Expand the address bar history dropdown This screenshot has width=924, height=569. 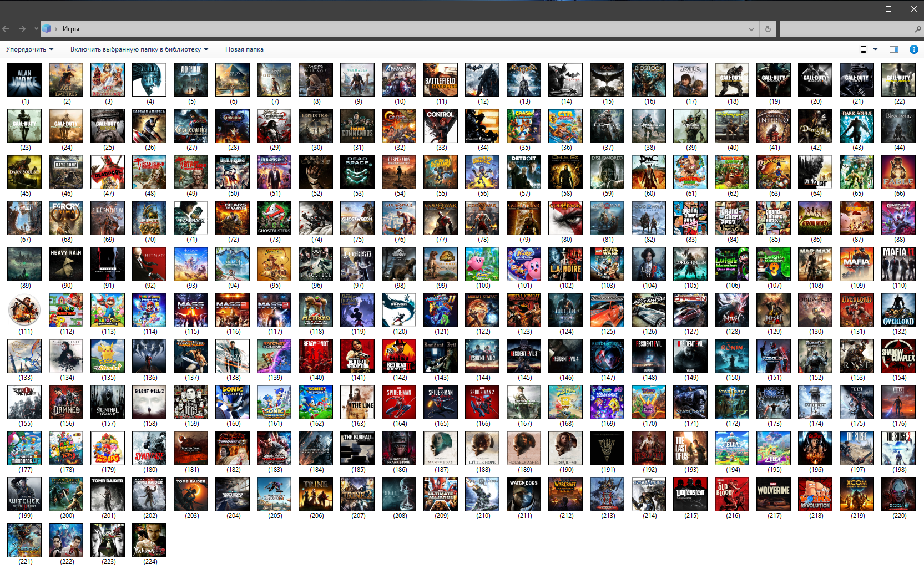coord(751,29)
